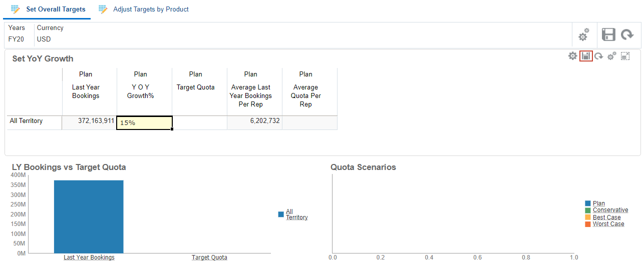Click the Conservative legend link

(610, 210)
